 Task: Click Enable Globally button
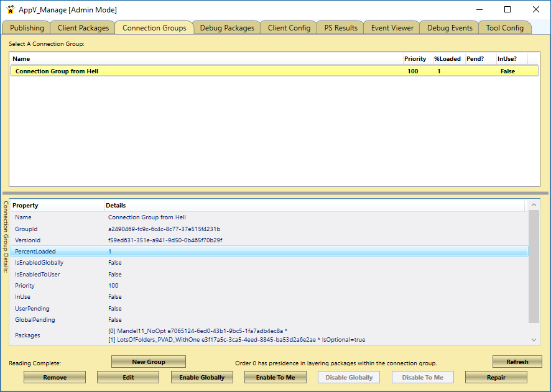click(x=201, y=377)
